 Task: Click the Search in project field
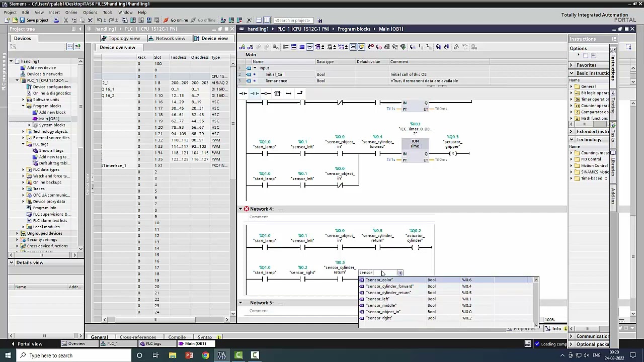click(294, 20)
